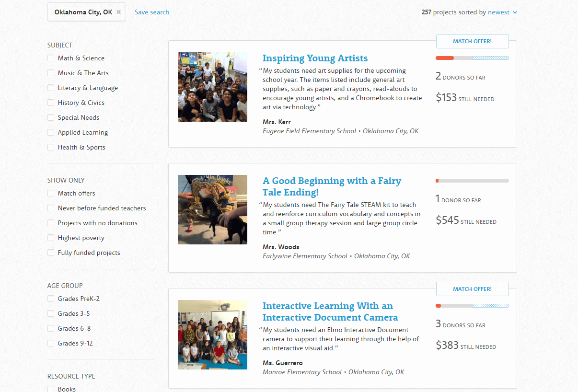Click Match Offer badge on Inspiring Young Artists
Image resolution: width=578 pixels, height=392 pixels.
[472, 41]
